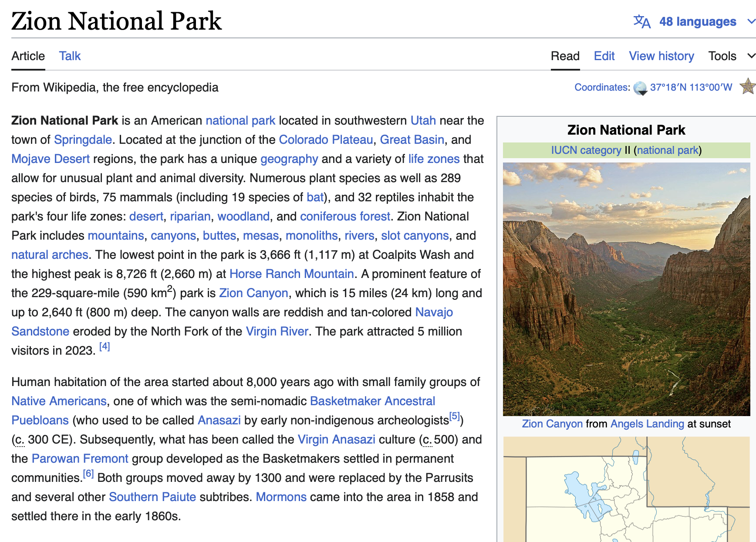756x542 pixels.
Task: Open the Great Basin link
Action: pos(412,139)
